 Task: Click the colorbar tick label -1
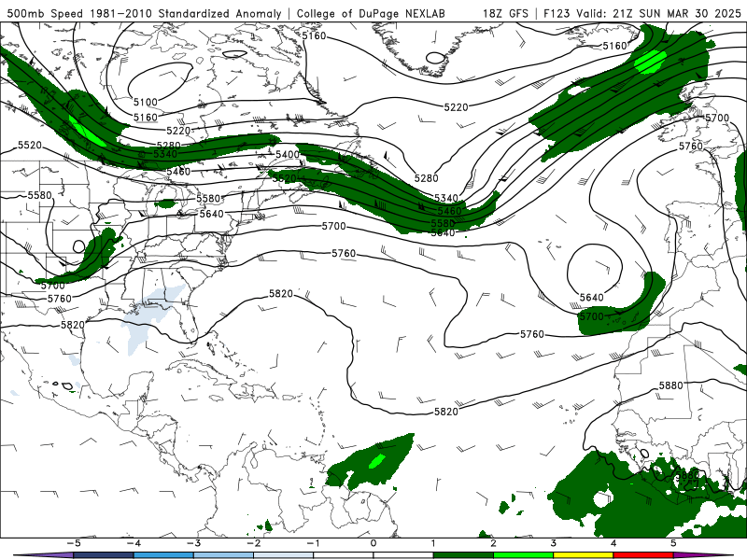(313, 543)
